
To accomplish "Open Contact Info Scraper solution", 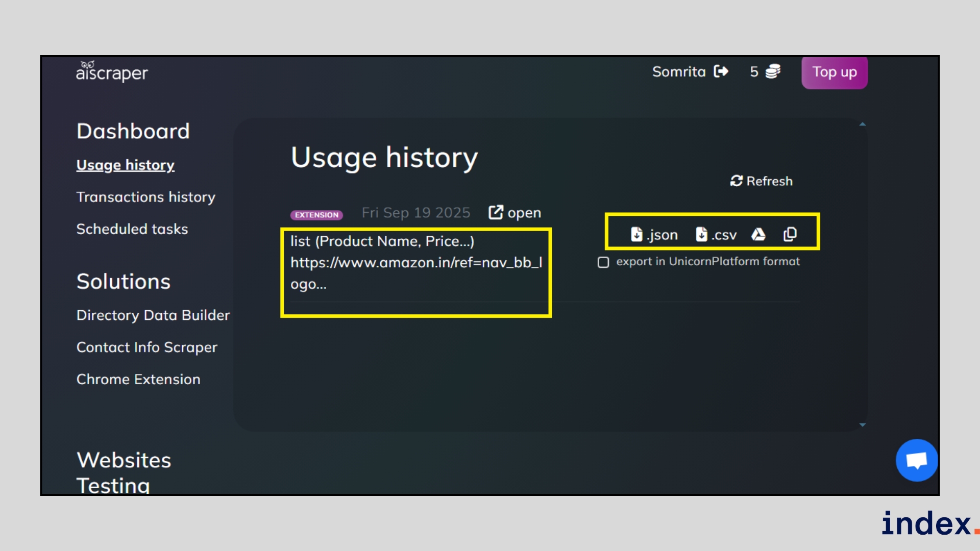I will click(x=147, y=347).
